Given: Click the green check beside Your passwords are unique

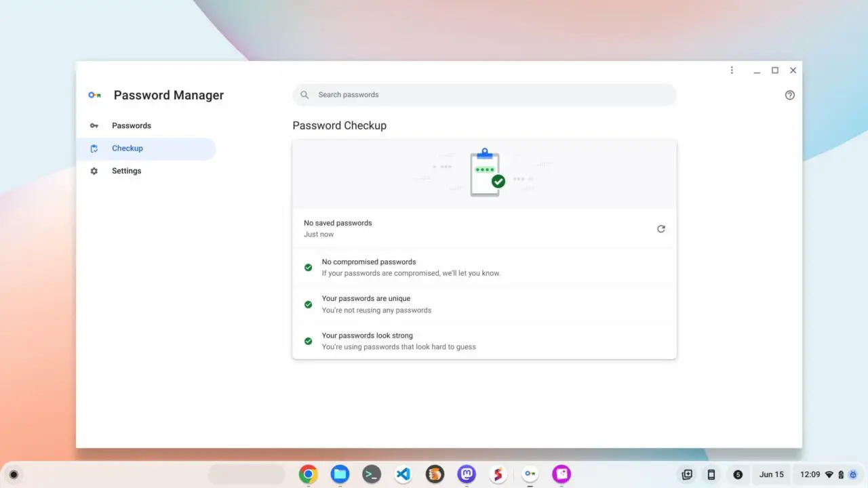Looking at the screenshot, I should [x=308, y=304].
